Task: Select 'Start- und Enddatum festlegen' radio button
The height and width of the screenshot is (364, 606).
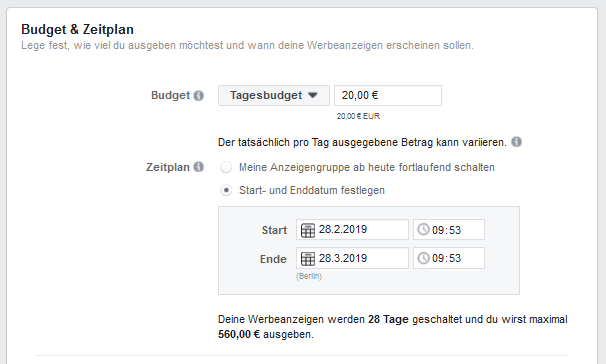Action: tap(226, 190)
